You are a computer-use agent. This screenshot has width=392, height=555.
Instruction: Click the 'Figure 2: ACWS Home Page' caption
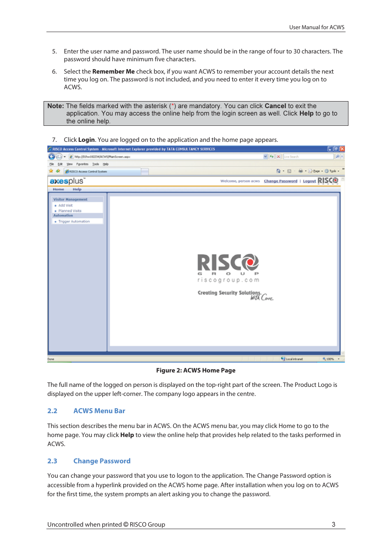tap(196, 370)
